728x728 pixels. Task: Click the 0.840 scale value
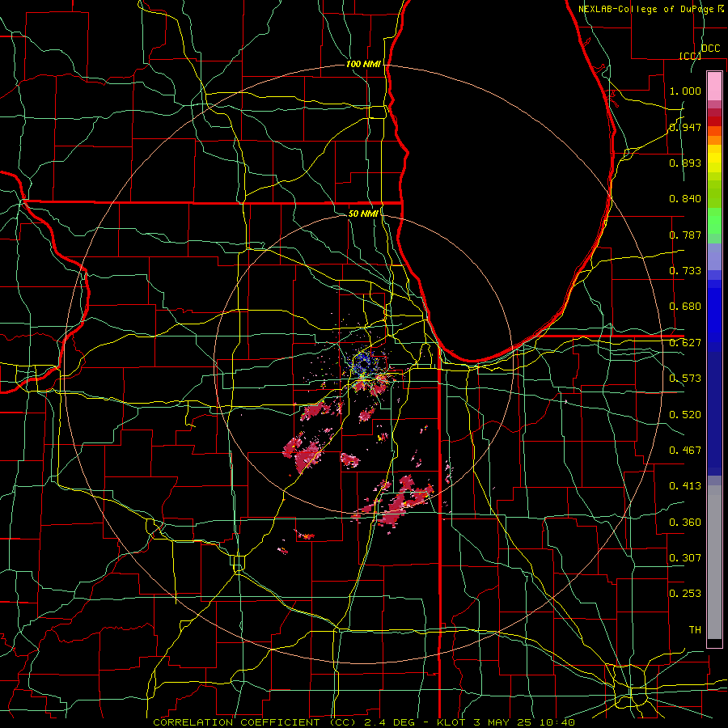(x=685, y=199)
